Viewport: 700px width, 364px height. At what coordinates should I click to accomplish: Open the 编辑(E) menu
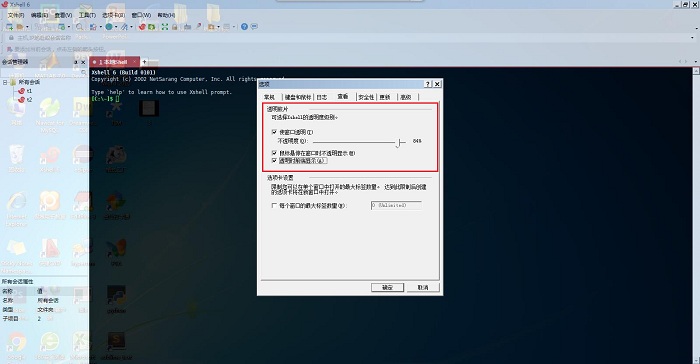(39, 15)
